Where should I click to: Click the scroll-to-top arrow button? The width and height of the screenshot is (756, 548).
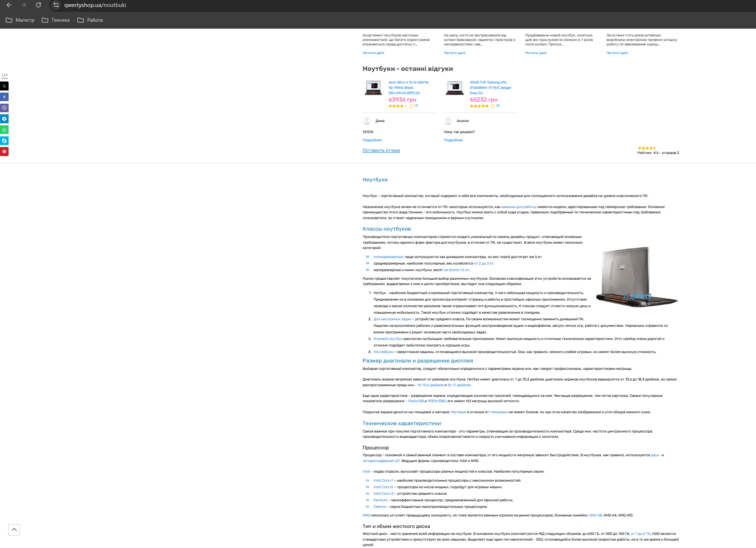pyautogui.click(x=14, y=530)
